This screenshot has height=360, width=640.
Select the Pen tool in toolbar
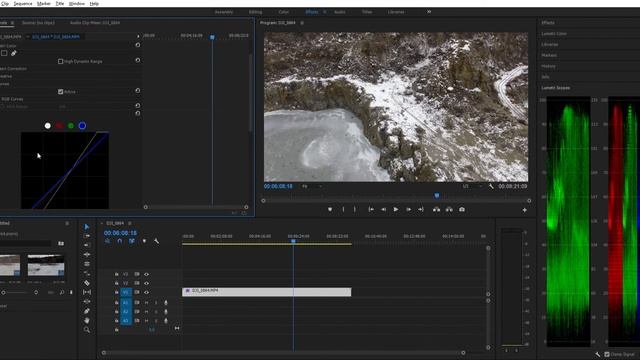point(87,311)
